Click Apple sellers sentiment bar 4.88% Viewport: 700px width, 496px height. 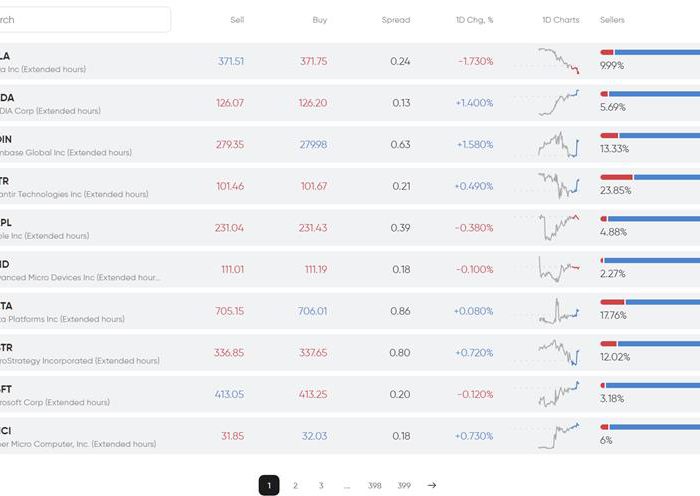click(x=650, y=219)
